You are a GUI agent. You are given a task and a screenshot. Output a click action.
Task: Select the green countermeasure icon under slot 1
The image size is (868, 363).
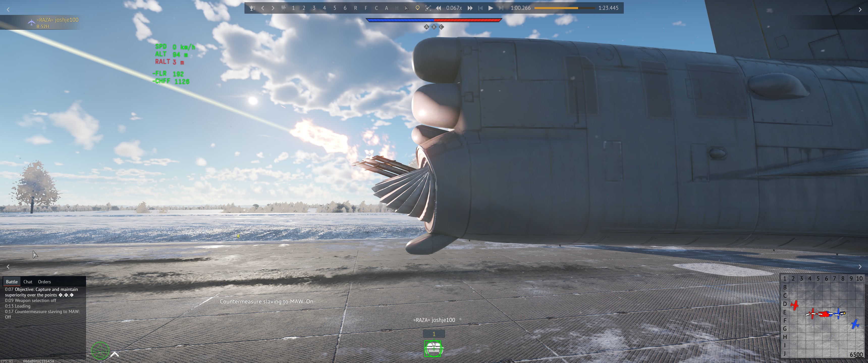coord(433,349)
